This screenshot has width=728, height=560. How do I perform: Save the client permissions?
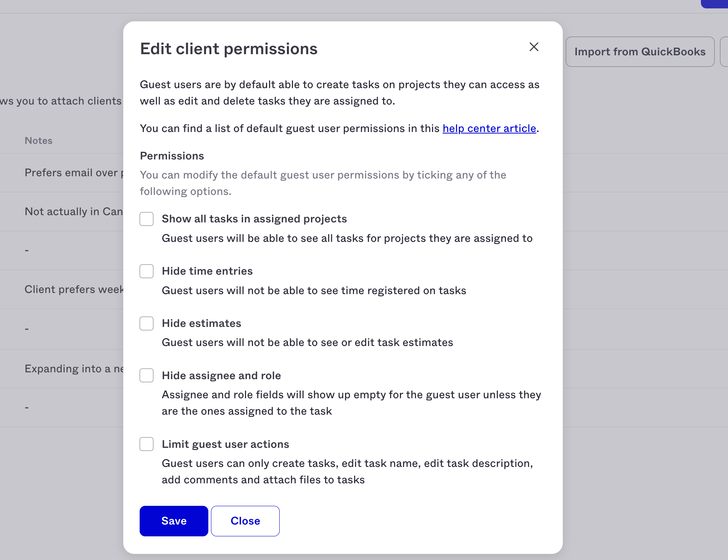(x=174, y=521)
